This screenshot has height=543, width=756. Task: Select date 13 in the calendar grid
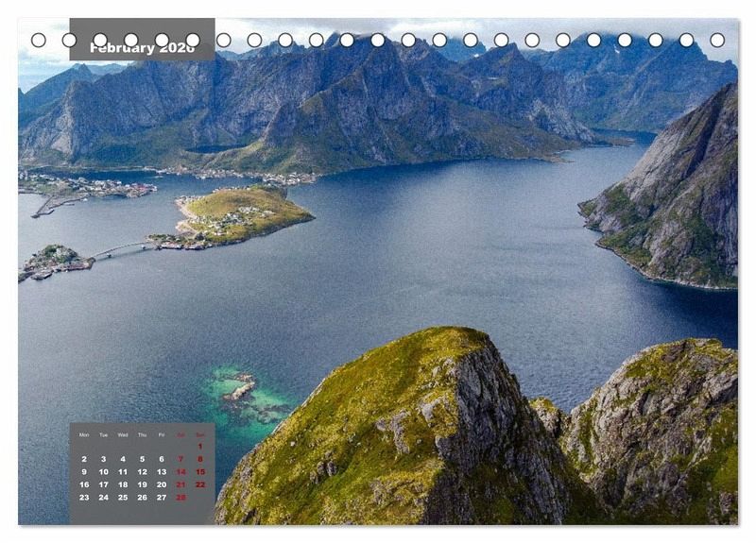click(162, 471)
